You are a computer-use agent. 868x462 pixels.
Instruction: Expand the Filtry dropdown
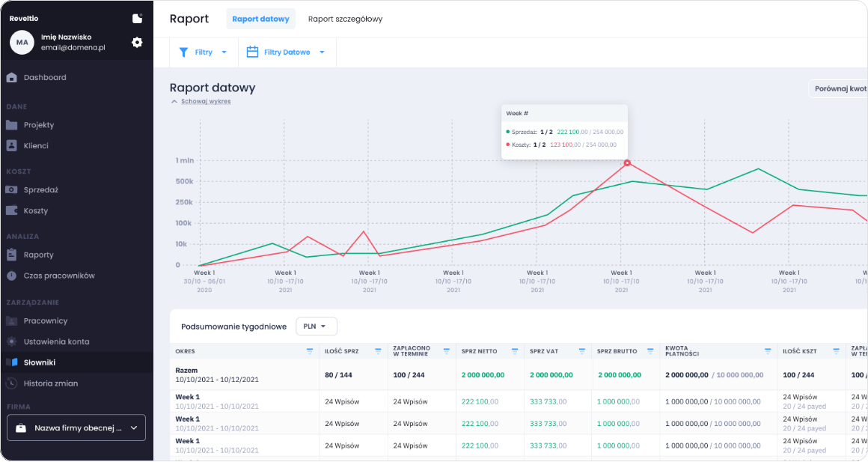pos(203,52)
